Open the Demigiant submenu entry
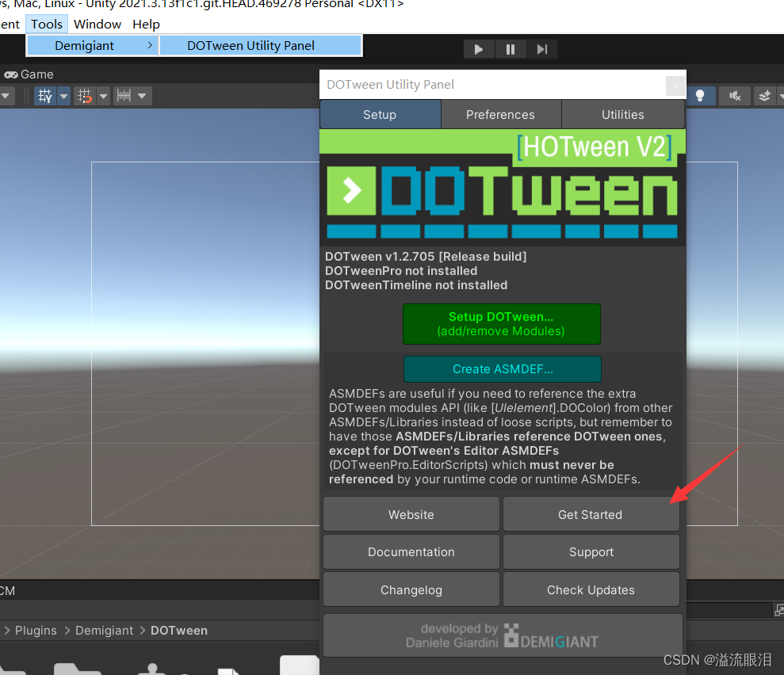784x675 pixels. (x=93, y=45)
